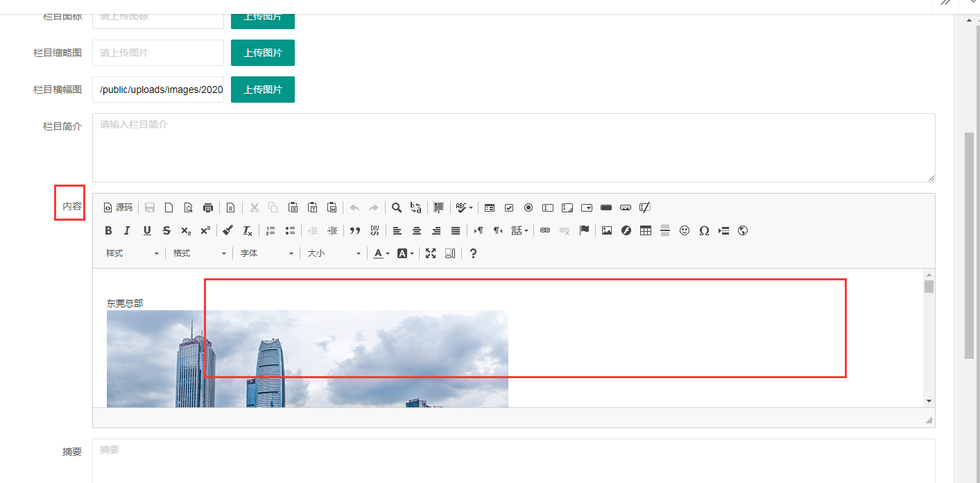980x483 pixels.
Task: Toggle Strikethrough formatting
Action: pos(166,230)
